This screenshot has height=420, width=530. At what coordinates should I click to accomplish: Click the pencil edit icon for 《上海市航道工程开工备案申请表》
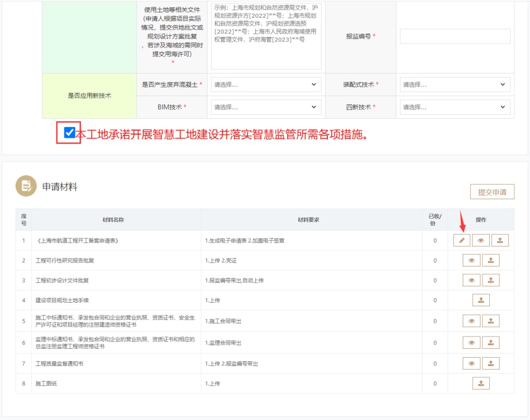[x=462, y=240]
